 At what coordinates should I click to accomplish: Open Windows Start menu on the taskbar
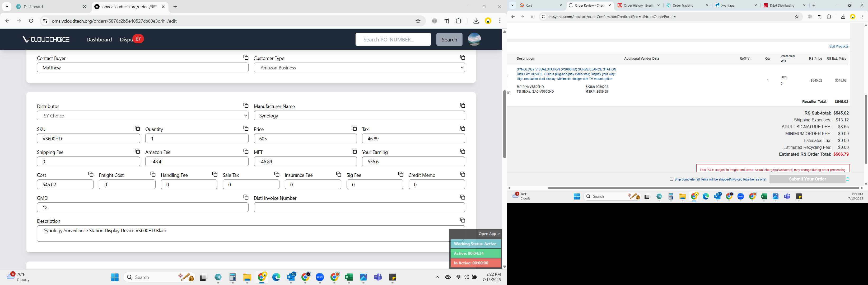coord(115,277)
